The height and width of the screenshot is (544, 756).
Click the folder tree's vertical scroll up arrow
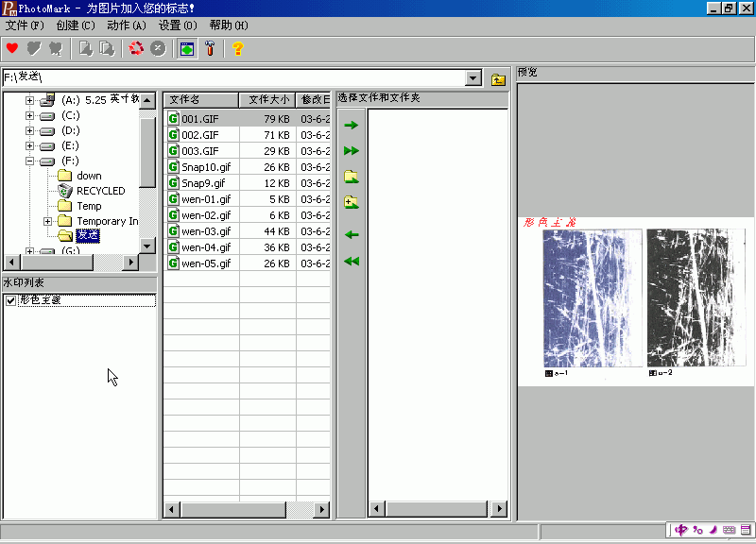pyautogui.click(x=147, y=101)
